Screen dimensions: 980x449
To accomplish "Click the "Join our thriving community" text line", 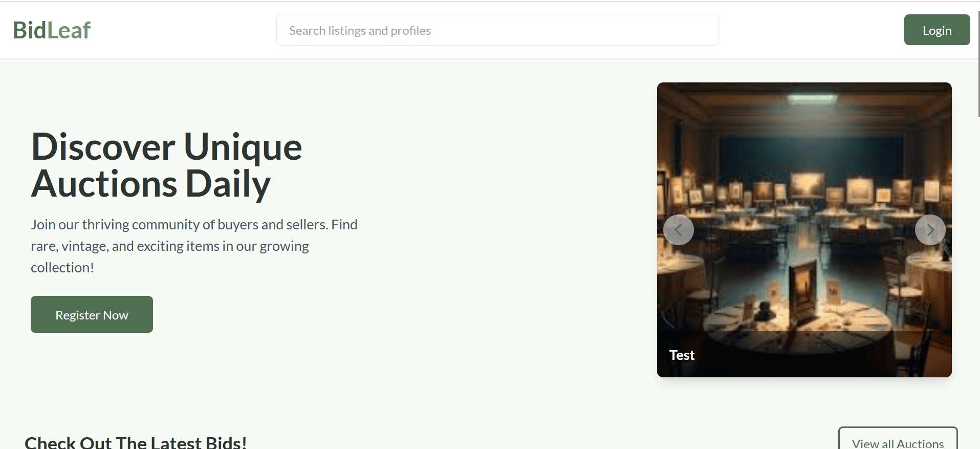I will (x=194, y=225).
